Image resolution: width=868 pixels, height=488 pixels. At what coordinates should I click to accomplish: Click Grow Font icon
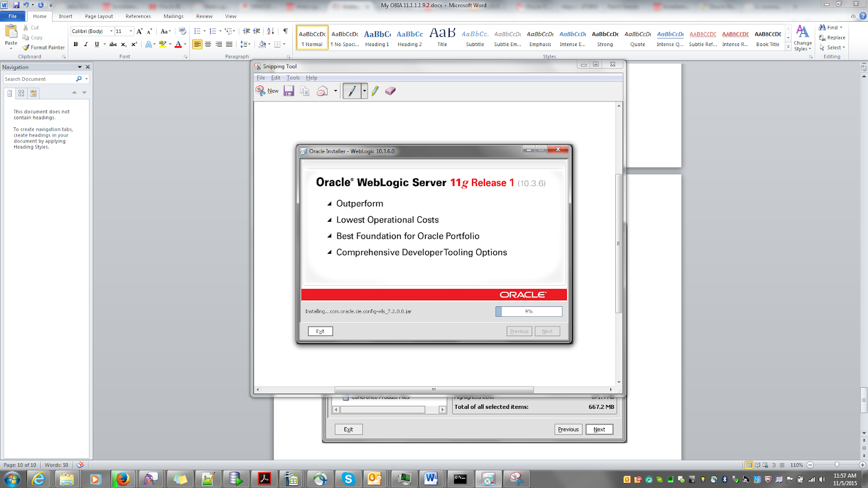click(x=139, y=31)
